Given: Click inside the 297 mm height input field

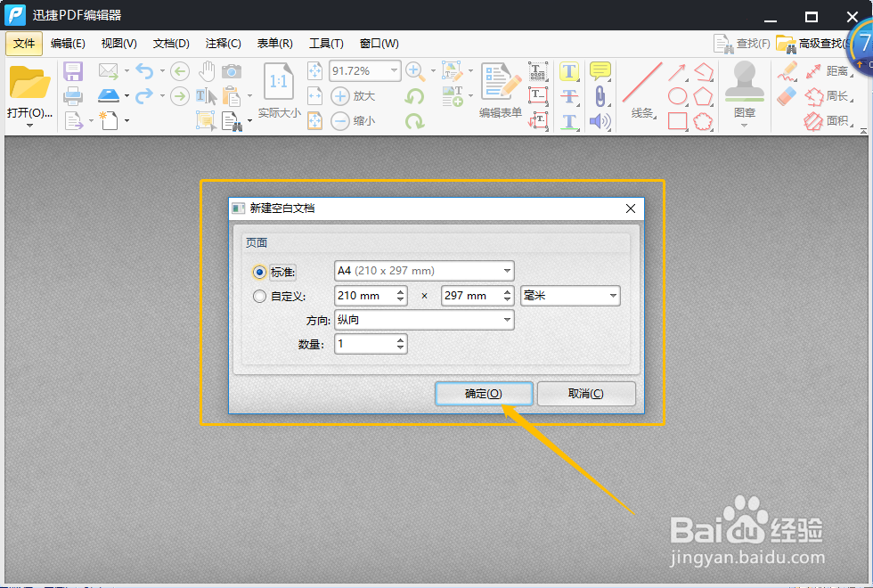Looking at the screenshot, I should (x=470, y=296).
